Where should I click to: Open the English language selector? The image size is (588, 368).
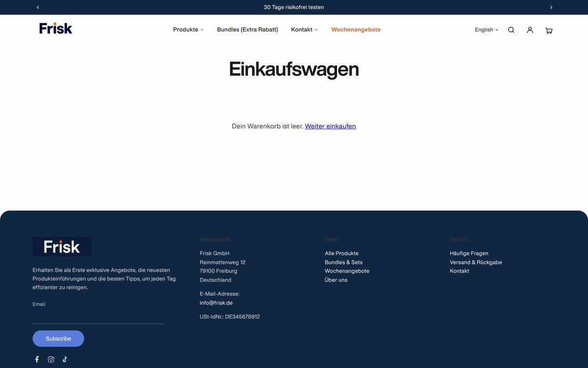[x=486, y=30]
